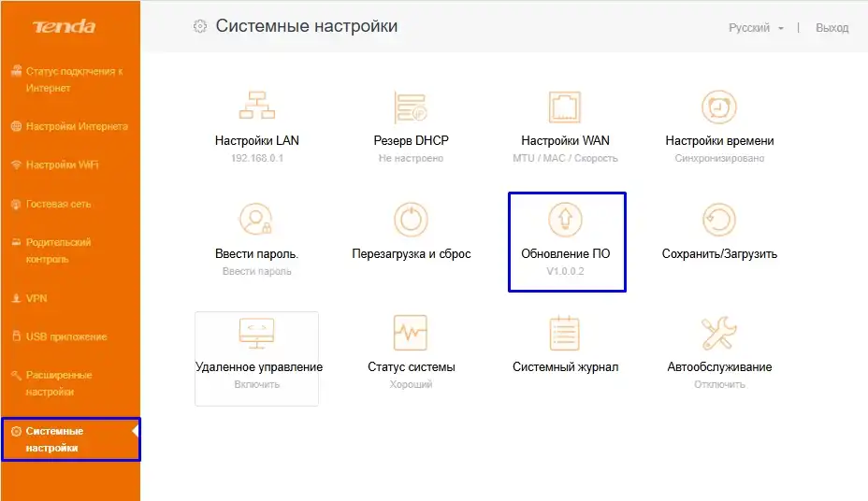Open the firmware upgrade arrow icon

[x=565, y=220]
